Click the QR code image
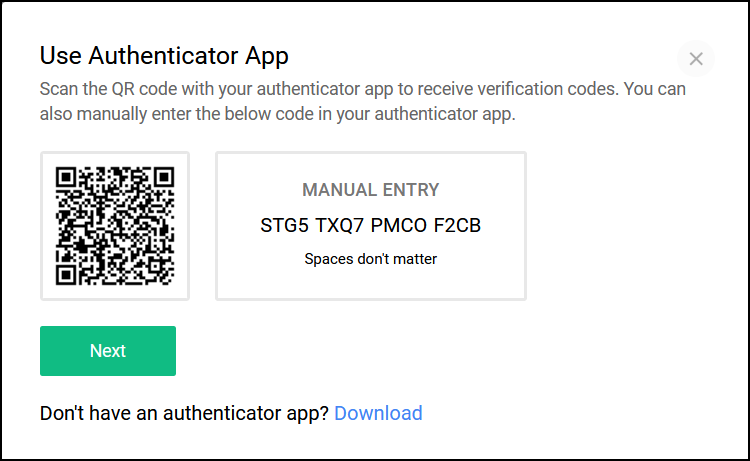Viewport: 750px width, 461px height. tap(115, 226)
